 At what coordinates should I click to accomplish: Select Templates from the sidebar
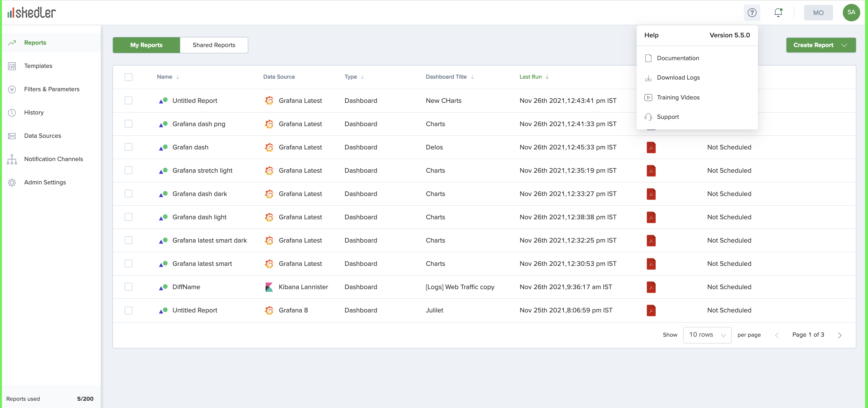[x=38, y=66]
